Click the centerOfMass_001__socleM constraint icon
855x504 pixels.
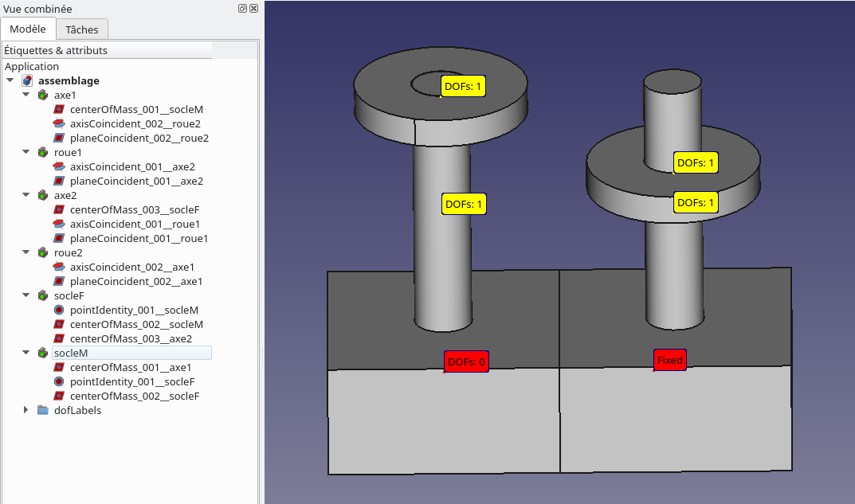(x=59, y=110)
